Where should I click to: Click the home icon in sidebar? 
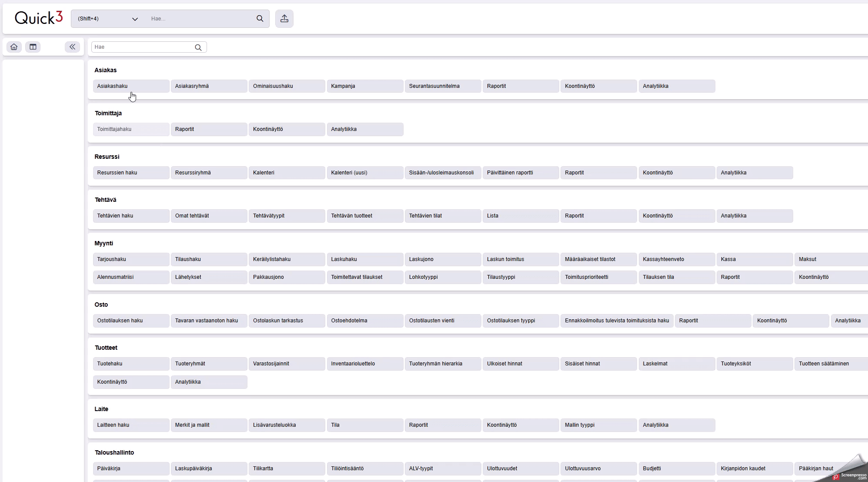[14, 47]
